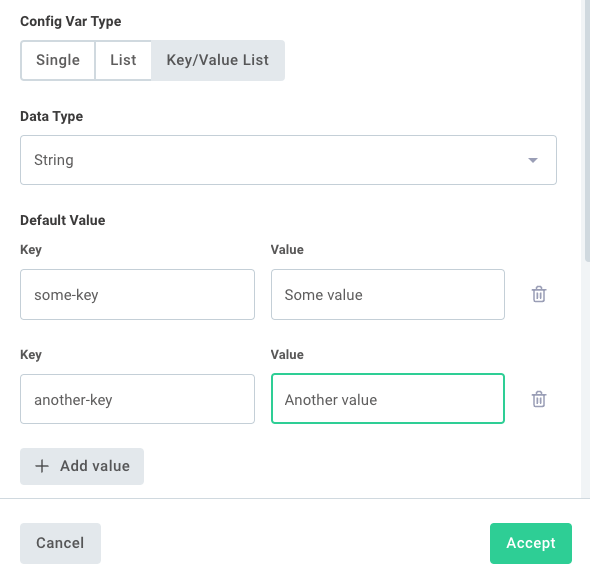590x578 pixels.
Task: Focus the some-key key field
Action: tap(137, 295)
